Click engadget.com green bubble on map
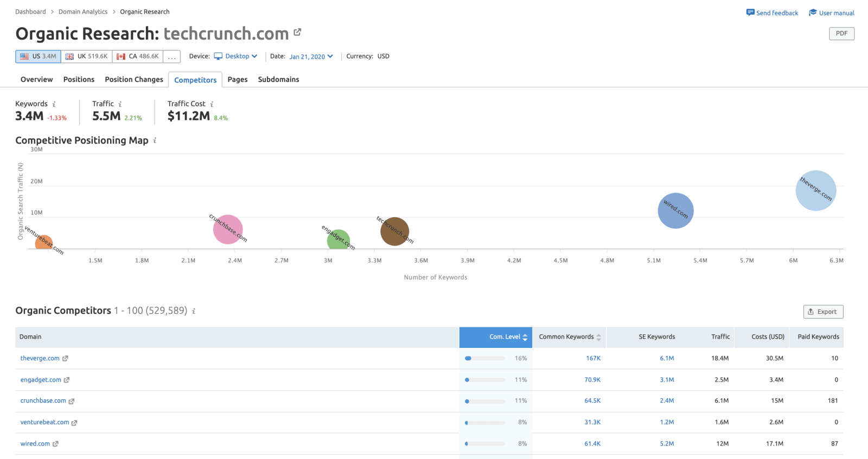This screenshot has height=459, width=868. (339, 240)
